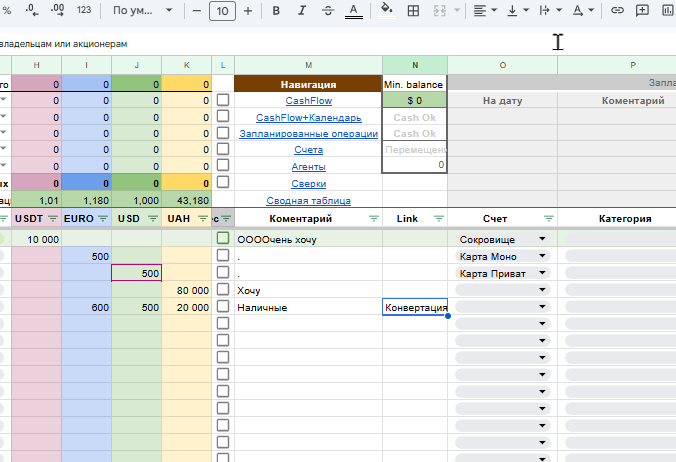This screenshot has height=462, width=676.
Task: Open the font family dropdown
Action: tap(142, 10)
